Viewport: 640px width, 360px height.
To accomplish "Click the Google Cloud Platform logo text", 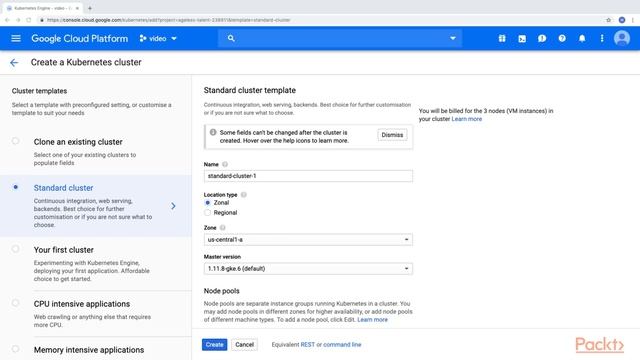I will pos(80,38).
